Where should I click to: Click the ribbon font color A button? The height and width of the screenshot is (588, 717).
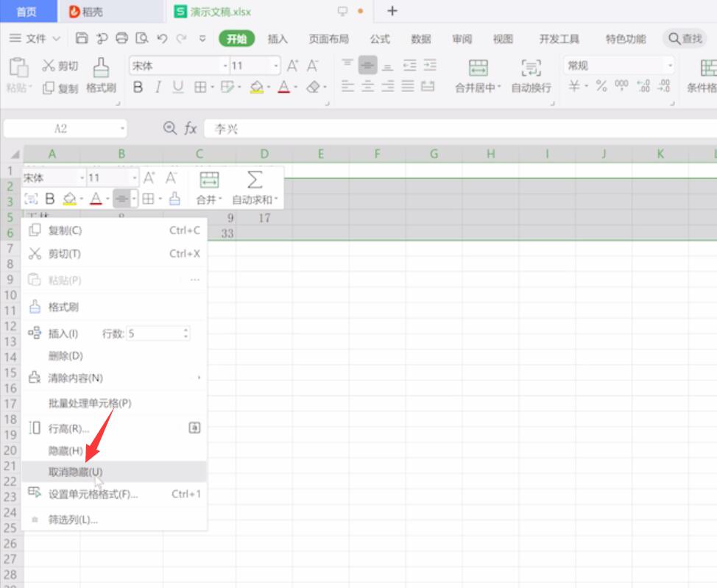pos(284,86)
